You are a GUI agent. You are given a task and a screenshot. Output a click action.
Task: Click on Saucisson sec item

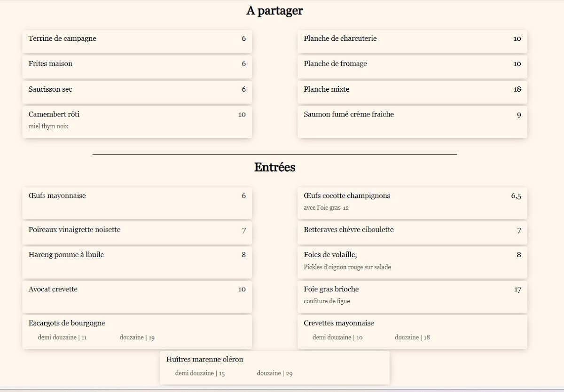pyautogui.click(x=136, y=92)
